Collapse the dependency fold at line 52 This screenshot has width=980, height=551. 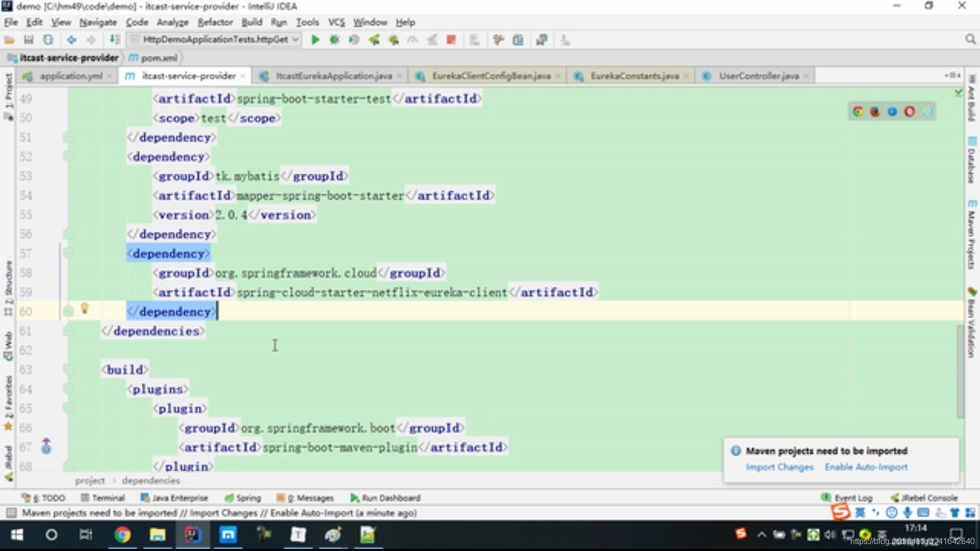[x=68, y=157]
